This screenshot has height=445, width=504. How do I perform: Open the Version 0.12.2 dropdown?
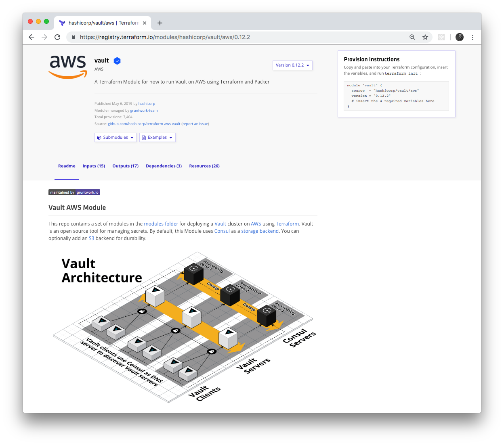[292, 65]
